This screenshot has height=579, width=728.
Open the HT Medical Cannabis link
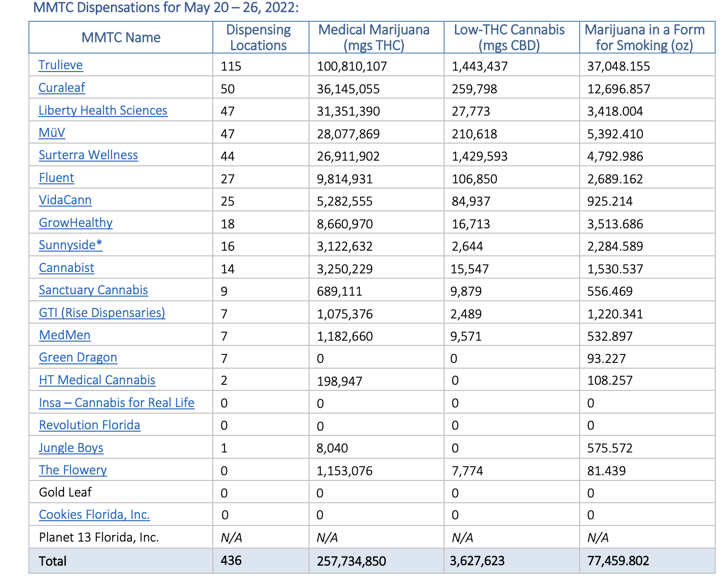(97, 380)
